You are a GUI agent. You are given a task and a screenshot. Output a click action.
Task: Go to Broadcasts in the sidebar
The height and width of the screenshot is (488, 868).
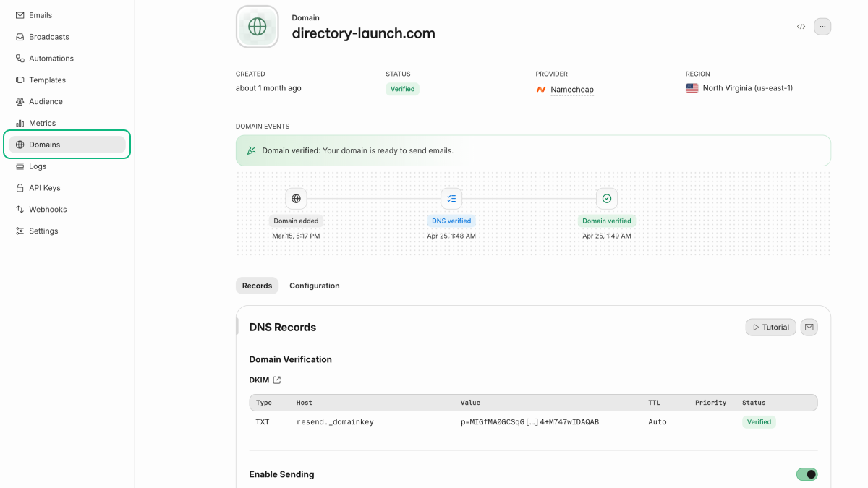click(x=48, y=37)
